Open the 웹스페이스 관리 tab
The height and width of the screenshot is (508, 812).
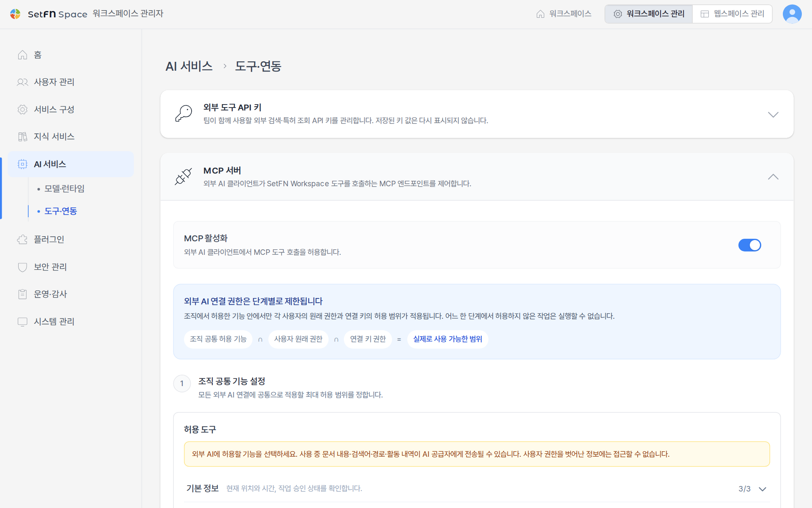(732, 14)
